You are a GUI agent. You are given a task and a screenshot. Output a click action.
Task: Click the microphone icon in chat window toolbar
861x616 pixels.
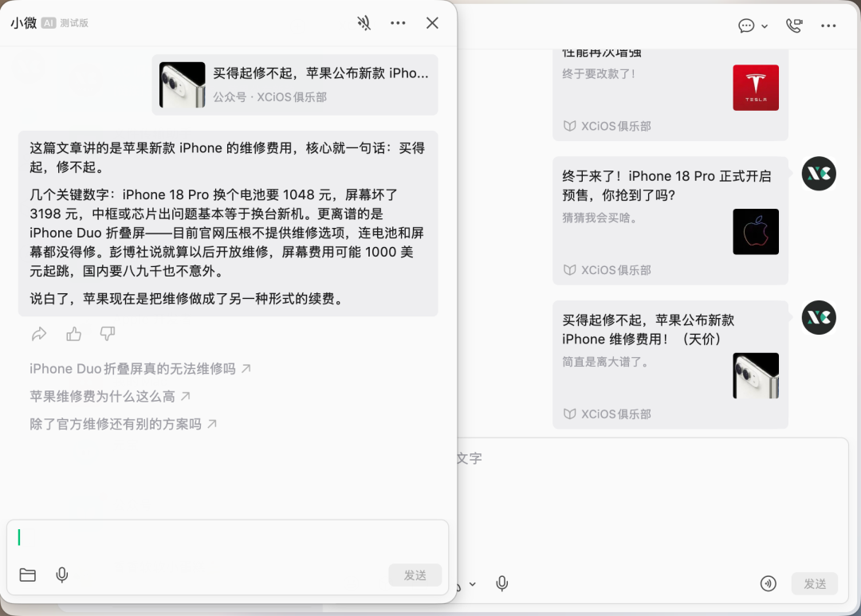(502, 583)
